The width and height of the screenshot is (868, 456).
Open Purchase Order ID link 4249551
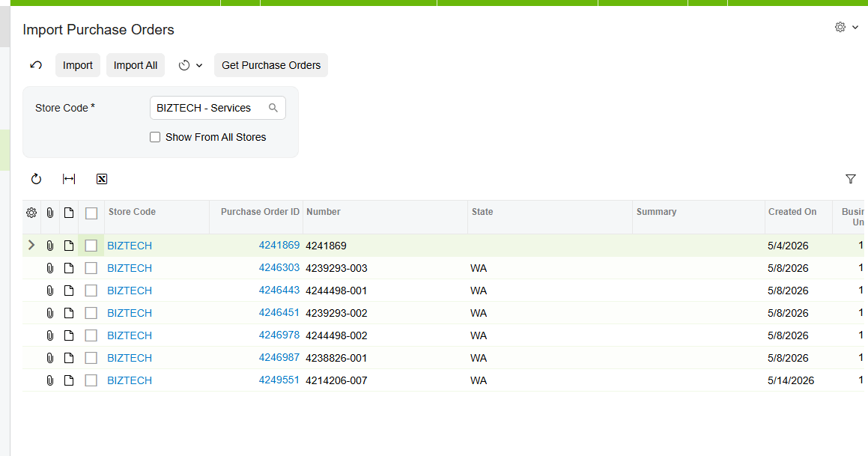(x=279, y=380)
